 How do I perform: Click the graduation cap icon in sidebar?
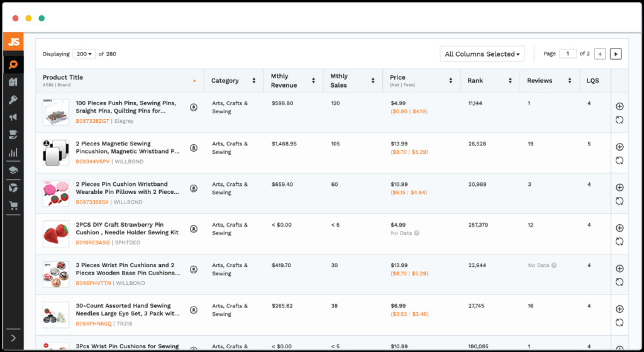pyautogui.click(x=13, y=170)
